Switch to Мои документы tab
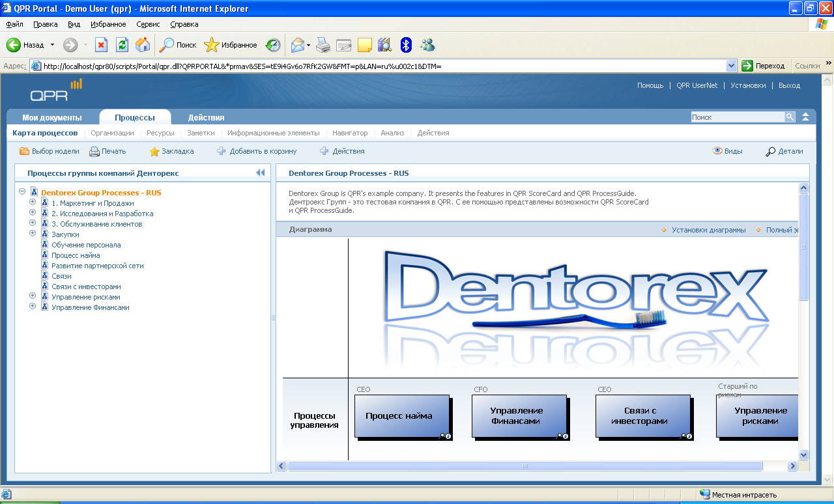This screenshot has width=834, height=504. 52,118
